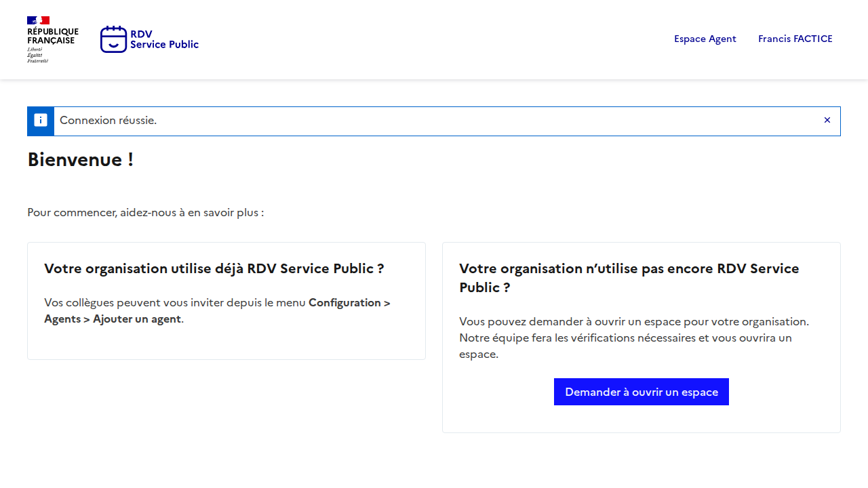The height and width of the screenshot is (488, 868).
Task: Click the 'Notre équipe fera les vérifications' sentence
Action: [624, 338]
